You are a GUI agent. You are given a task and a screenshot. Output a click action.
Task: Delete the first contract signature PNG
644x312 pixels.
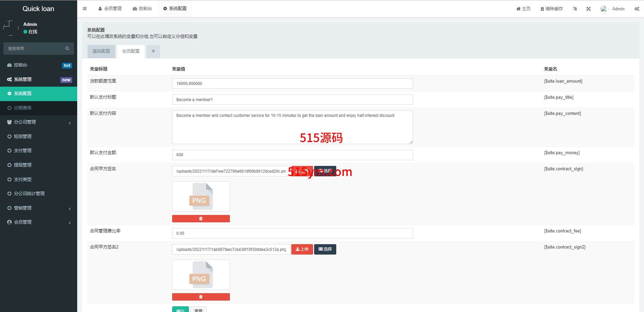click(201, 219)
